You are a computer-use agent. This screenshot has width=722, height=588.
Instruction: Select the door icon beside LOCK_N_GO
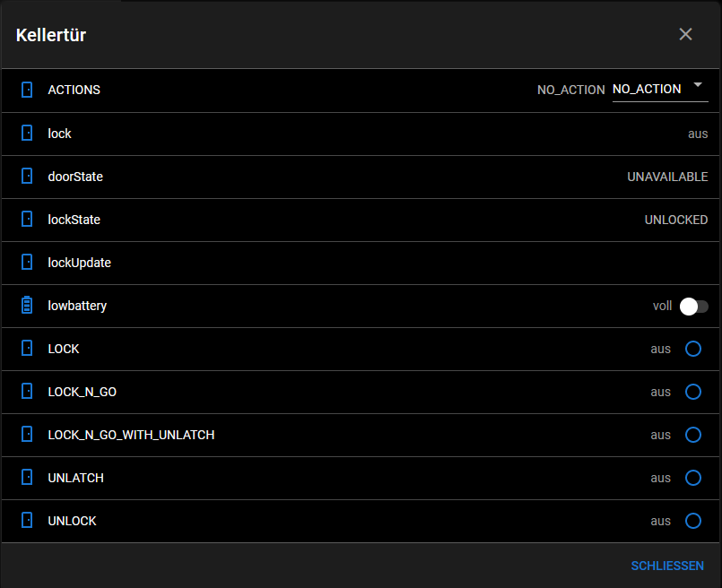pyautogui.click(x=27, y=392)
